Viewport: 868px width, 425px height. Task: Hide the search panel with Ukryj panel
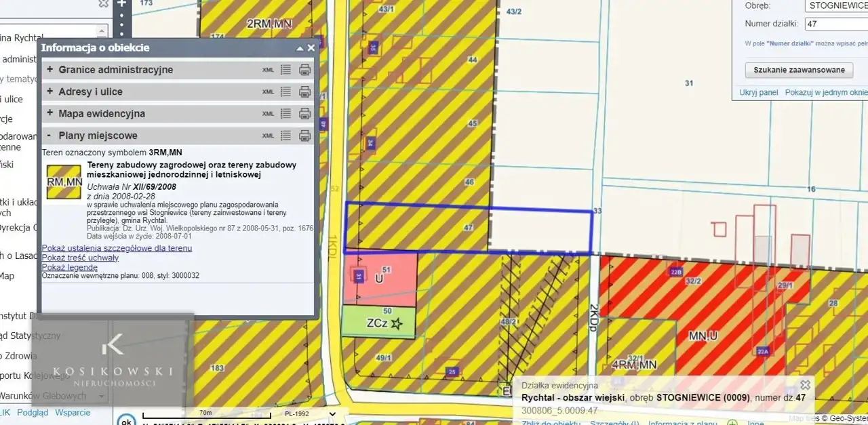758,92
